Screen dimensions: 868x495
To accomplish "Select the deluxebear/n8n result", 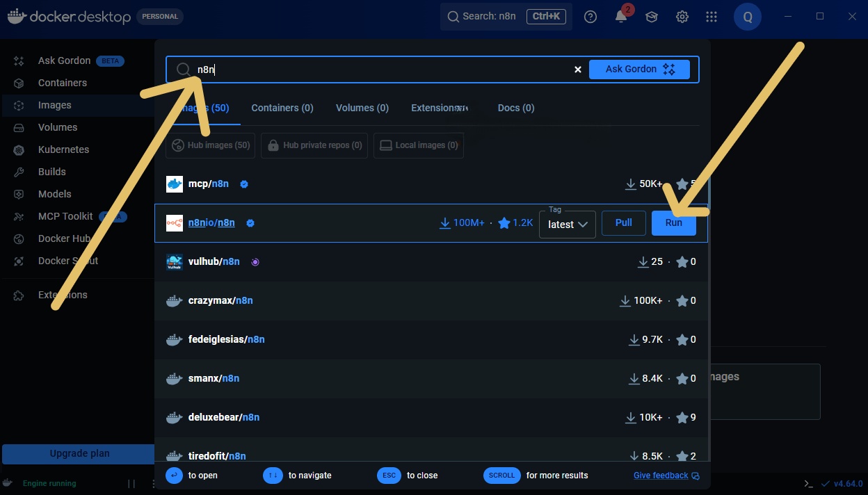I will point(431,418).
